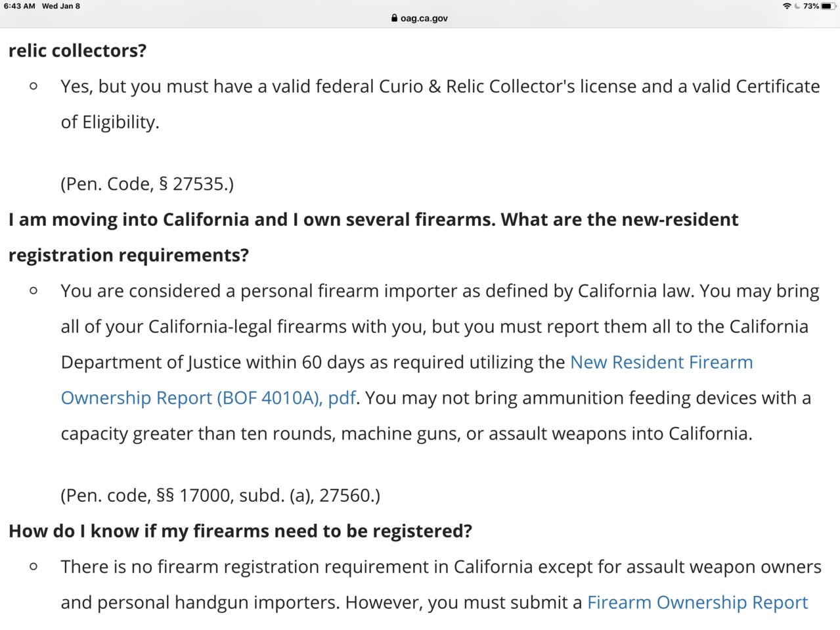Tap the 'relic collectors?' heading
This screenshot has height=630, width=840.
click(x=77, y=51)
